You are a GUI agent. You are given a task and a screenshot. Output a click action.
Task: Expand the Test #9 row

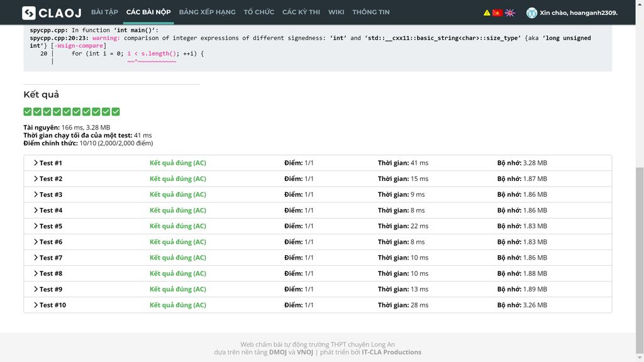tap(318, 289)
